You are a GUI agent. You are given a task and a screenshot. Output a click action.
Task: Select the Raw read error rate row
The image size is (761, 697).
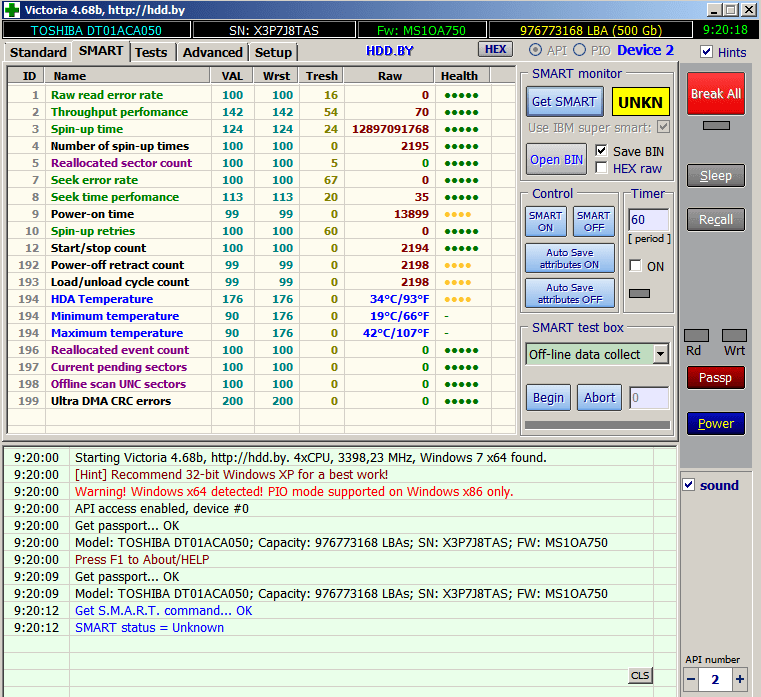tap(261, 95)
